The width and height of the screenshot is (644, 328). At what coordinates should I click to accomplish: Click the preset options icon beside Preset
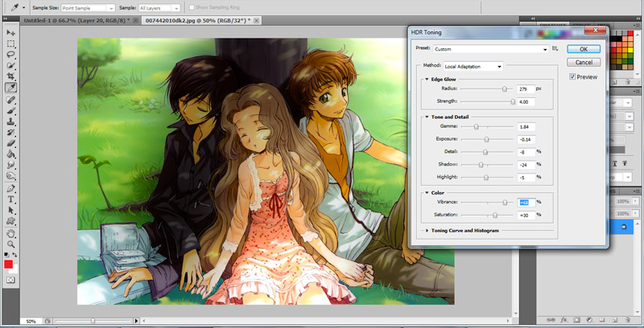click(555, 49)
